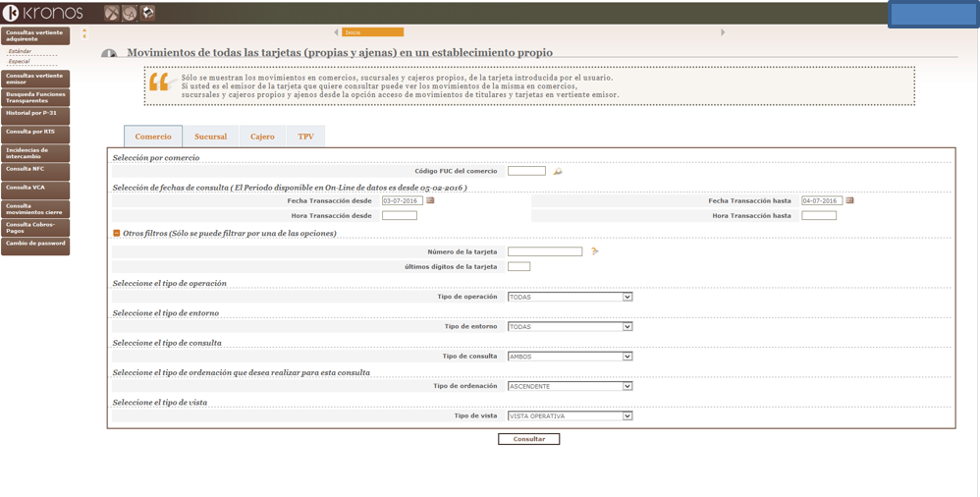Open Historial por P-31
The height and width of the screenshot is (497, 980).
point(35,116)
